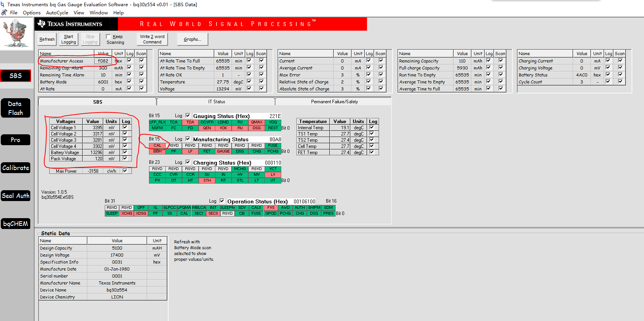Select the SBS sidebar button

(x=16, y=76)
